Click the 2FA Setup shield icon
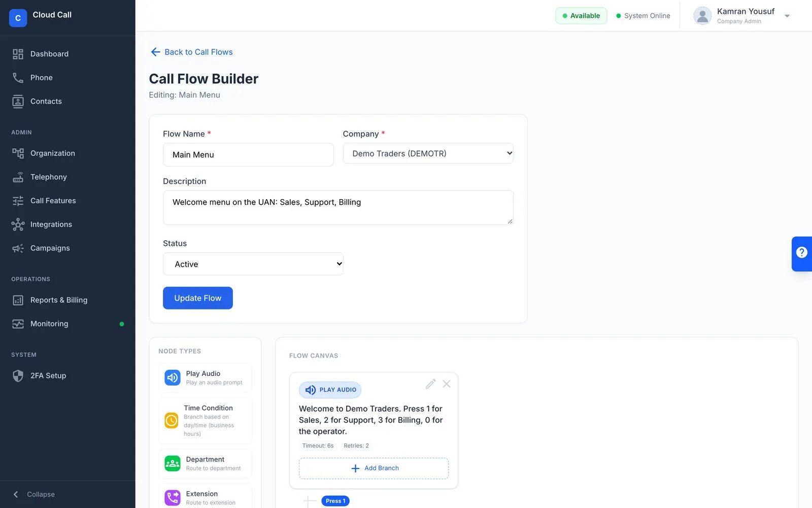The width and height of the screenshot is (812, 508). (18, 376)
